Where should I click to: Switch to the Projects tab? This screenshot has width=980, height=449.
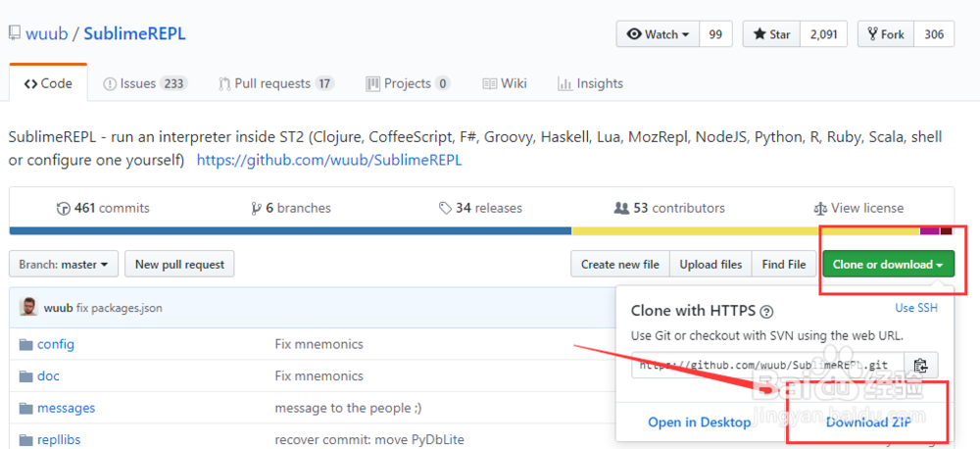[408, 83]
